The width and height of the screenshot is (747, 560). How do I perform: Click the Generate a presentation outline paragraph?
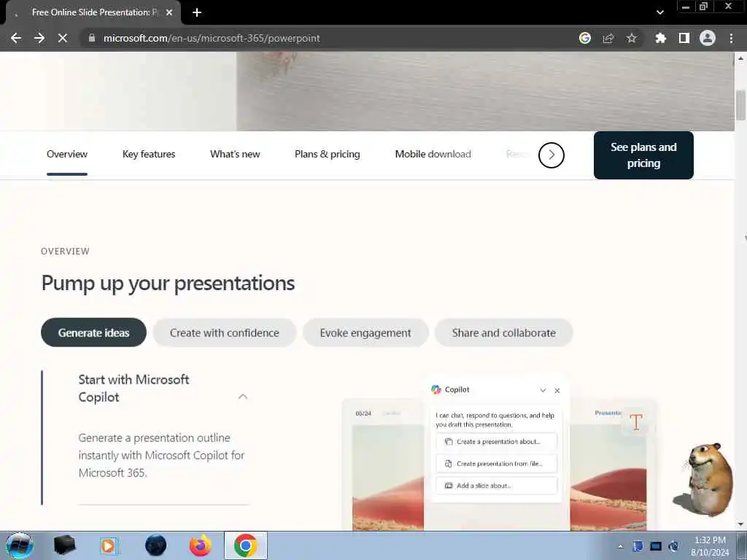[161, 455]
